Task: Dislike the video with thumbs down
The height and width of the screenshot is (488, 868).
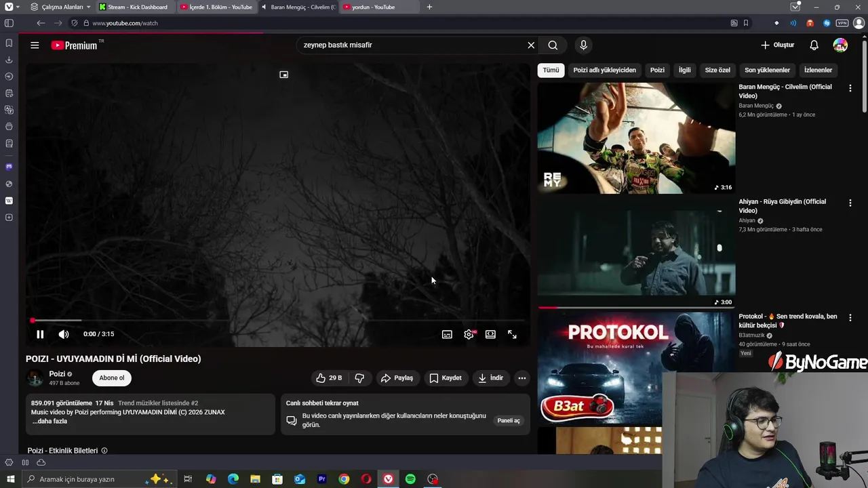Action: [359, 378]
